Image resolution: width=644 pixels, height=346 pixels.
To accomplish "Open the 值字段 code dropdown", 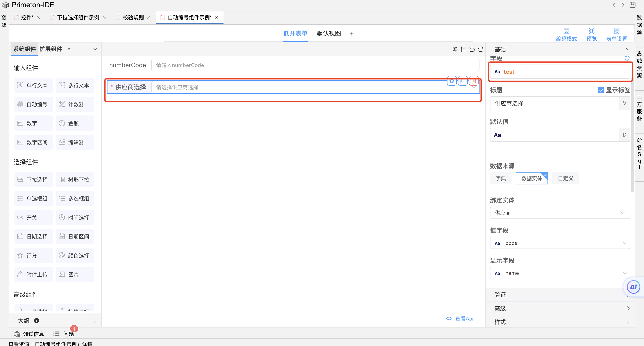I will (560, 243).
